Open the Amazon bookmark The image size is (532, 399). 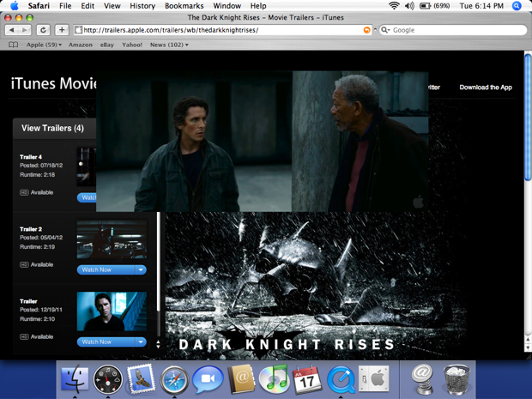(x=81, y=45)
